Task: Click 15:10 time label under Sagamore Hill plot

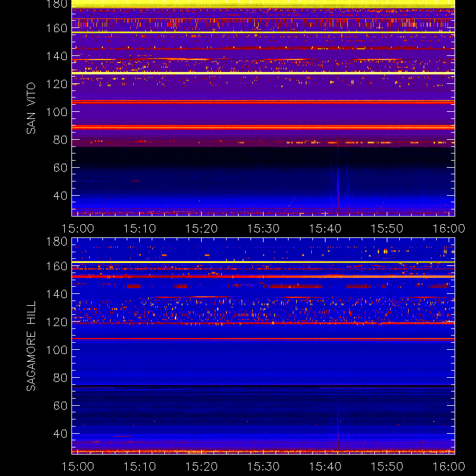Action: coord(140,466)
